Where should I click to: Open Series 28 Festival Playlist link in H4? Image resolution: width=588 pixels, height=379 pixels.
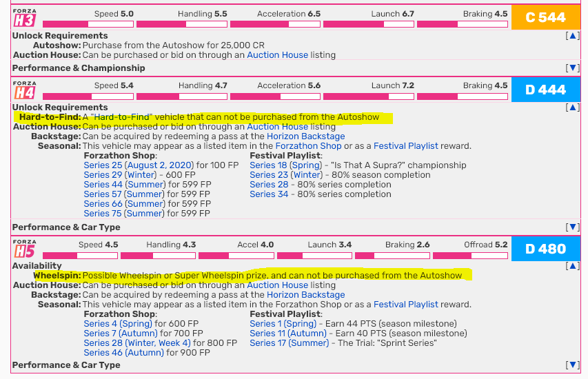[269, 185]
